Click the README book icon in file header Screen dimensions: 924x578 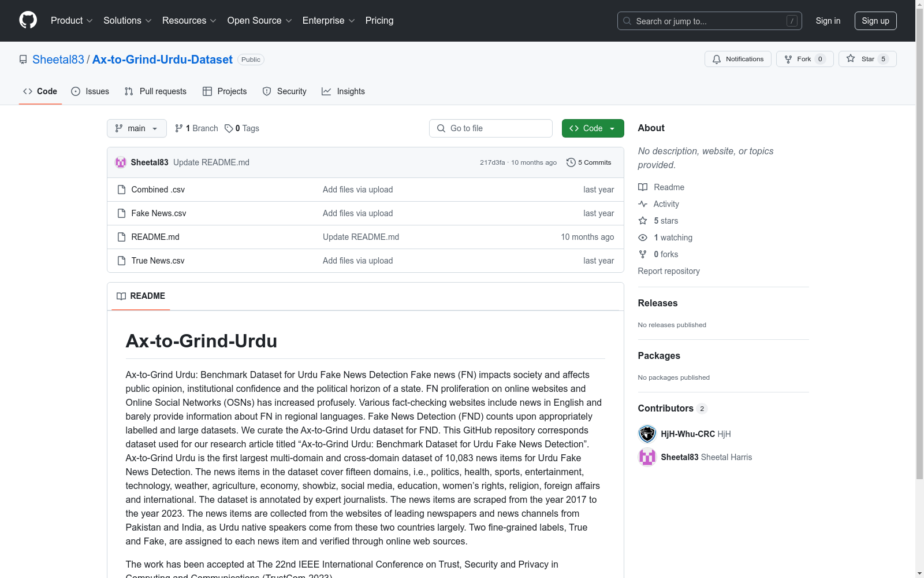121,296
